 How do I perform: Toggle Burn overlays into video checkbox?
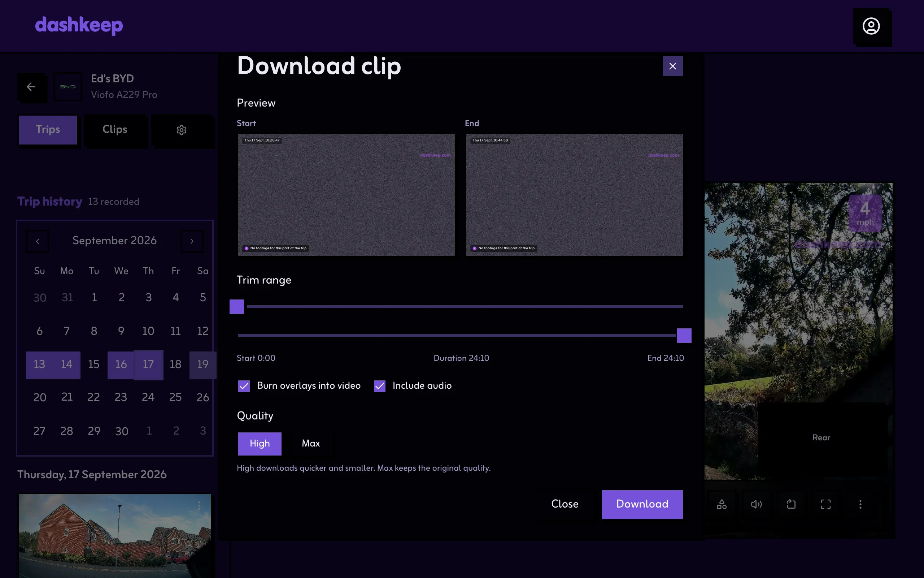244,386
